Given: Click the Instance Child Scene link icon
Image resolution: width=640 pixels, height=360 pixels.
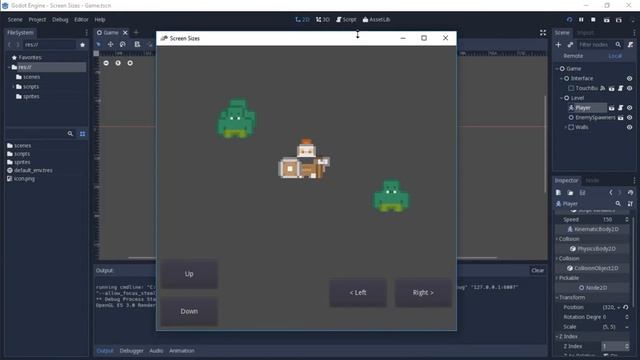Looking at the screenshot, I should coord(570,44).
